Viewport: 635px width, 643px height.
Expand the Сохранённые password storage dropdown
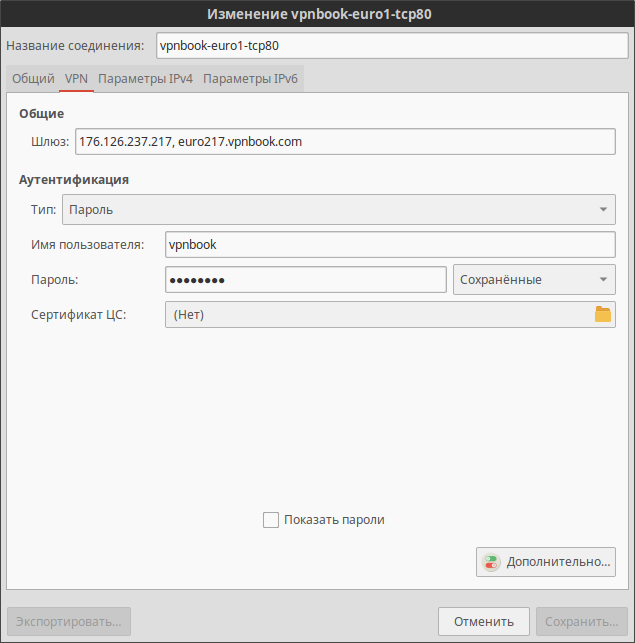[x=534, y=280]
